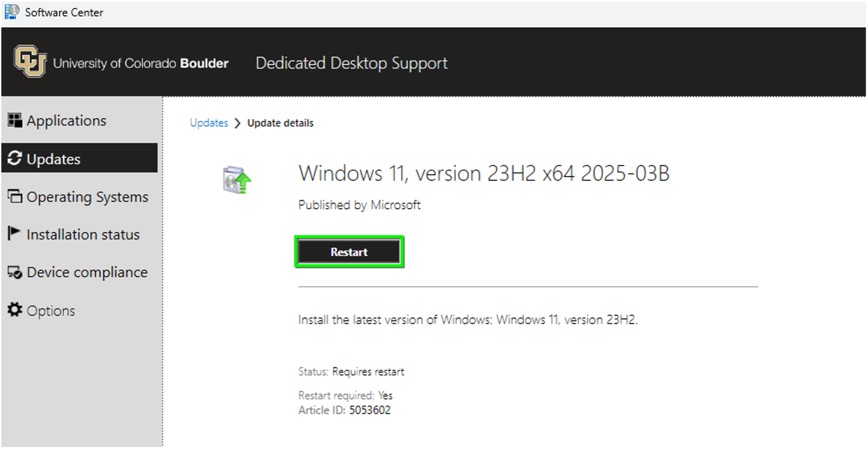The width and height of the screenshot is (868, 449).
Task: Open the Applications section
Action: point(79,121)
